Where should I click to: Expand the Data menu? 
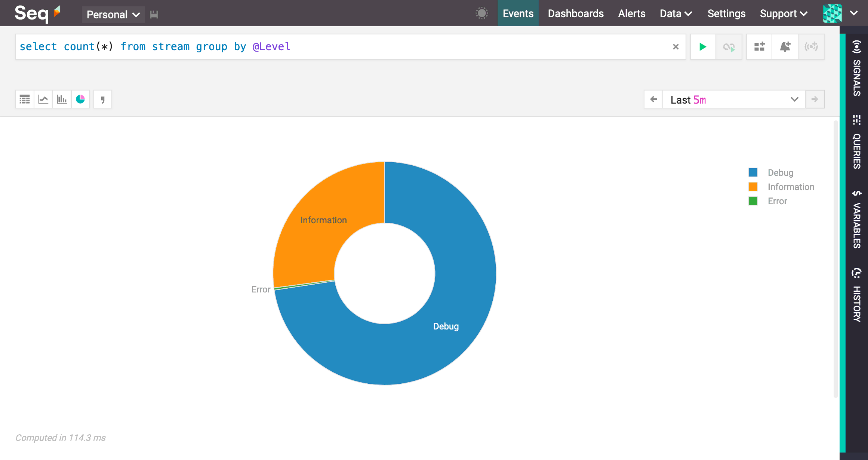click(676, 13)
